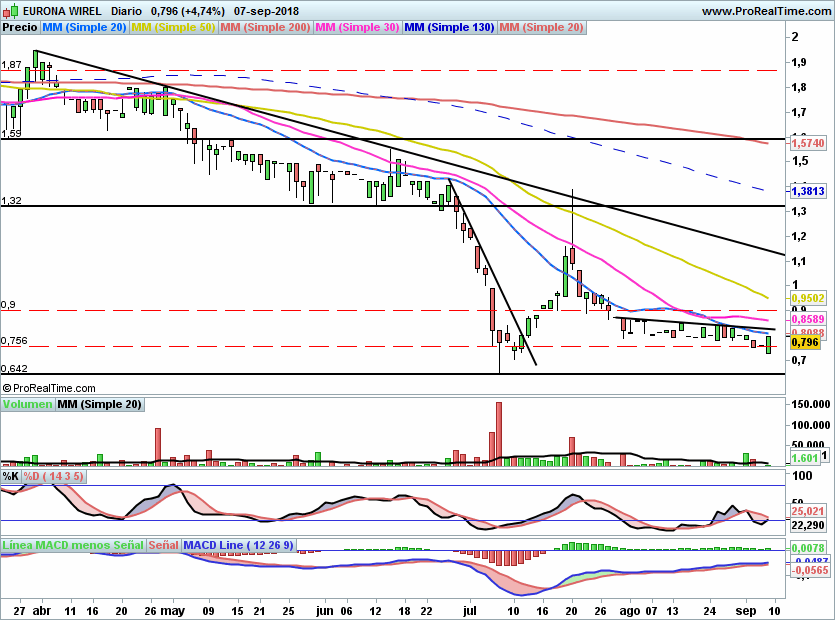The image size is (835, 620).
Task: Click the magenta MM (Simple 30) label
Action: coord(357,27)
